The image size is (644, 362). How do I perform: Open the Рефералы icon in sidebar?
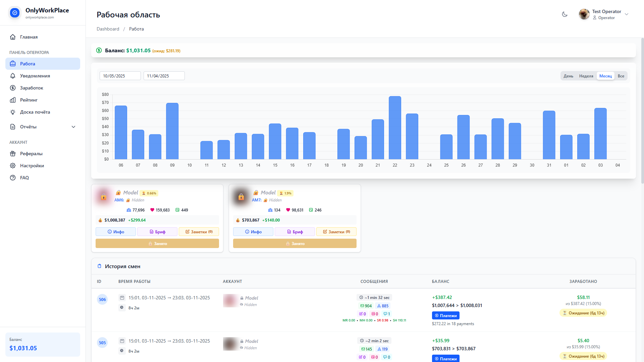[x=13, y=154]
